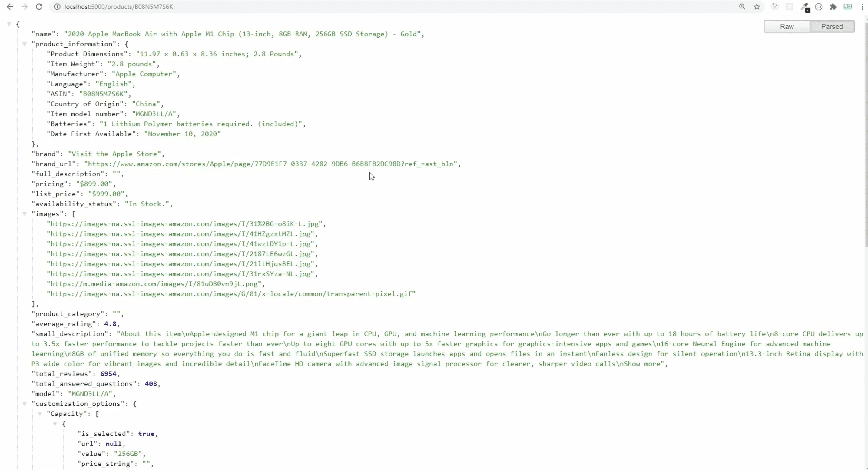
Task: Click the forward navigation arrow icon
Action: [x=24, y=6]
